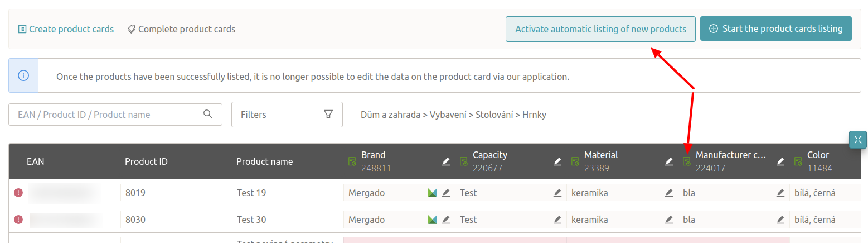
Task: Open the Filters dropdown
Action: point(287,115)
